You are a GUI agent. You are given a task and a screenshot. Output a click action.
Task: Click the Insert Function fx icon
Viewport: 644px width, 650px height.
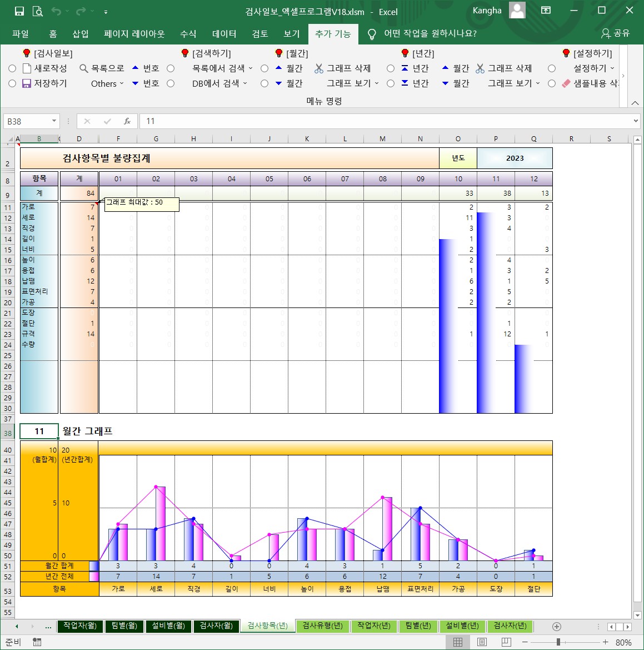point(127,121)
